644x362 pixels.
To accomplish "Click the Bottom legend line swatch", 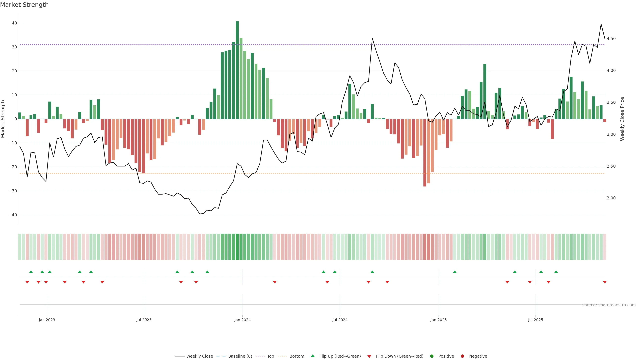I will coord(282,356).
